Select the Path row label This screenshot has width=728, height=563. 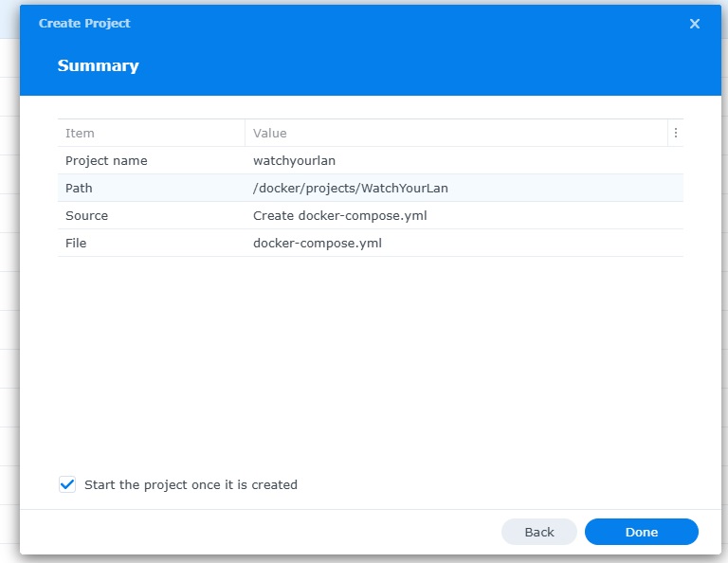[x=79, y=189]
